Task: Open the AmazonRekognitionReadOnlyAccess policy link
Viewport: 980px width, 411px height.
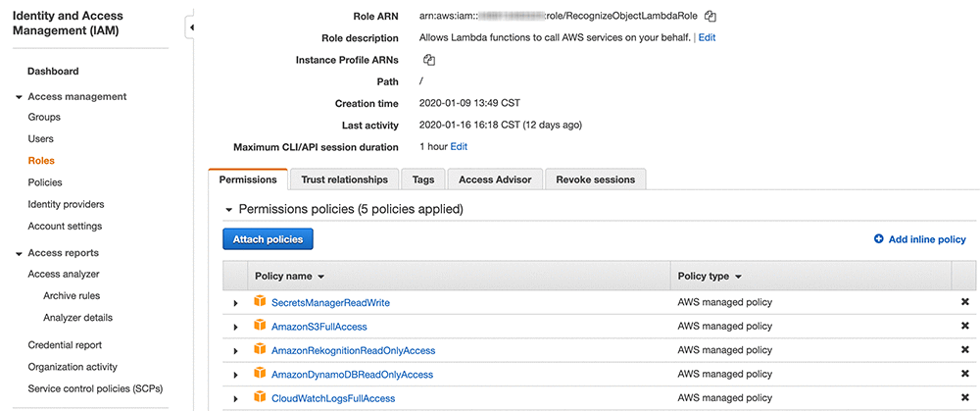Action: [353, 350]
